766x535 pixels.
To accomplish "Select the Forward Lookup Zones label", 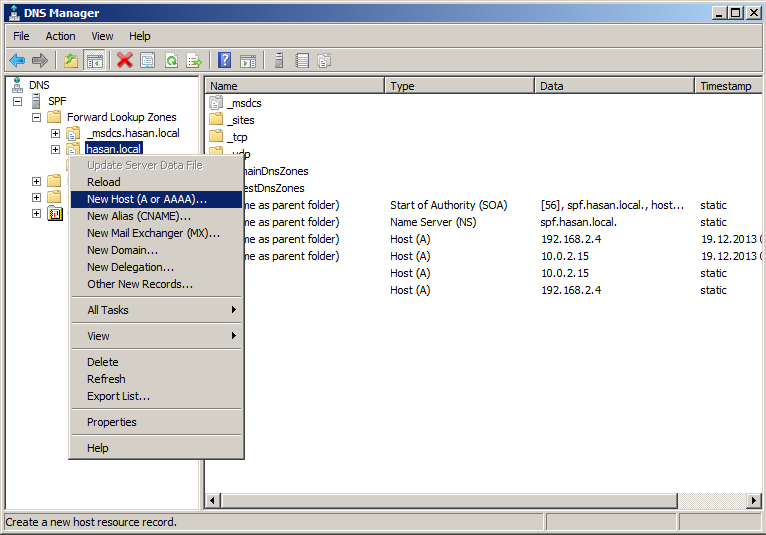I will 122,117.
